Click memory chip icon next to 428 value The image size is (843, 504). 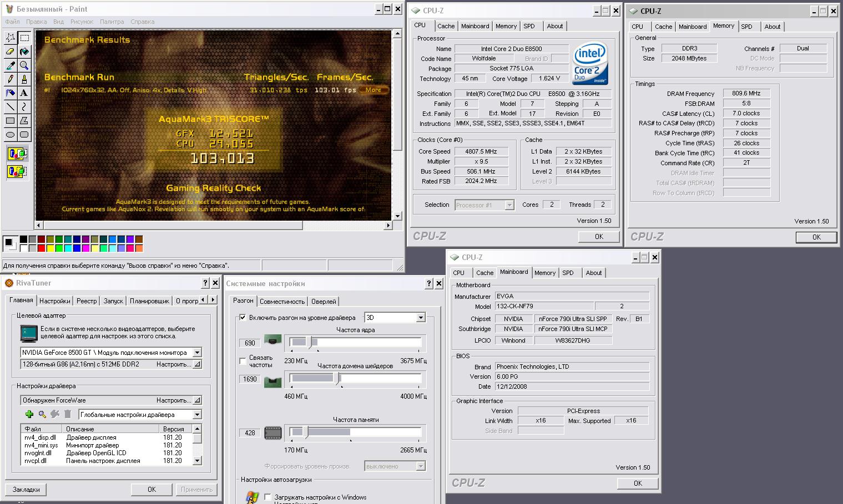272,433
